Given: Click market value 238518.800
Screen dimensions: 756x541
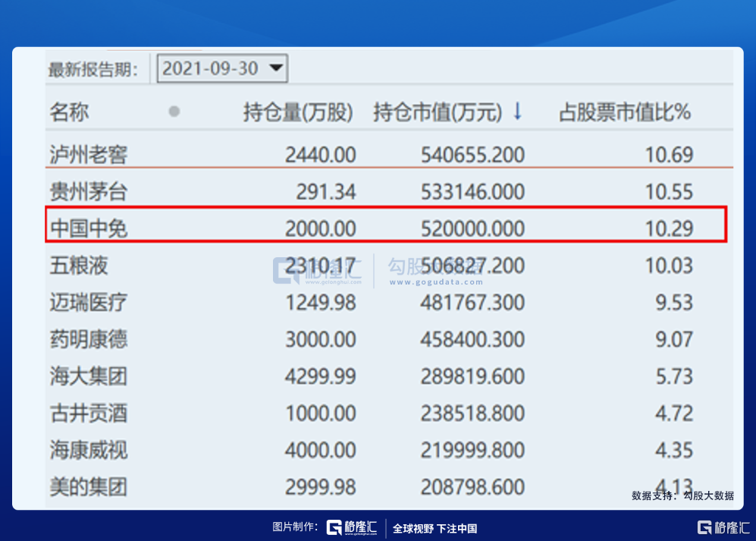Looking at the screenshot, I should click(472, 413).
